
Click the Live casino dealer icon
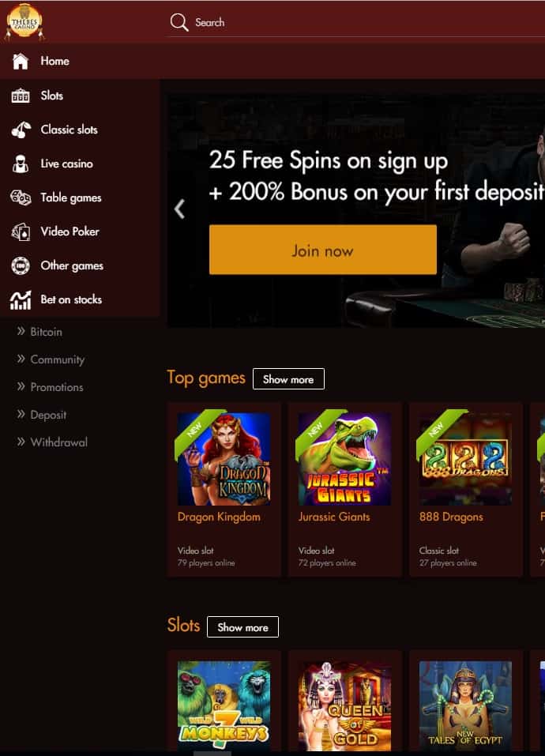tap(21, 164)
